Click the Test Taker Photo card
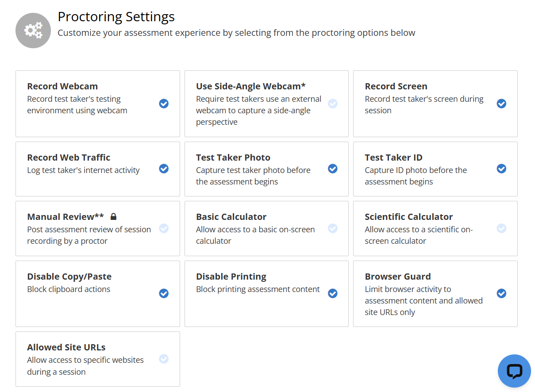 click(266, 169)
